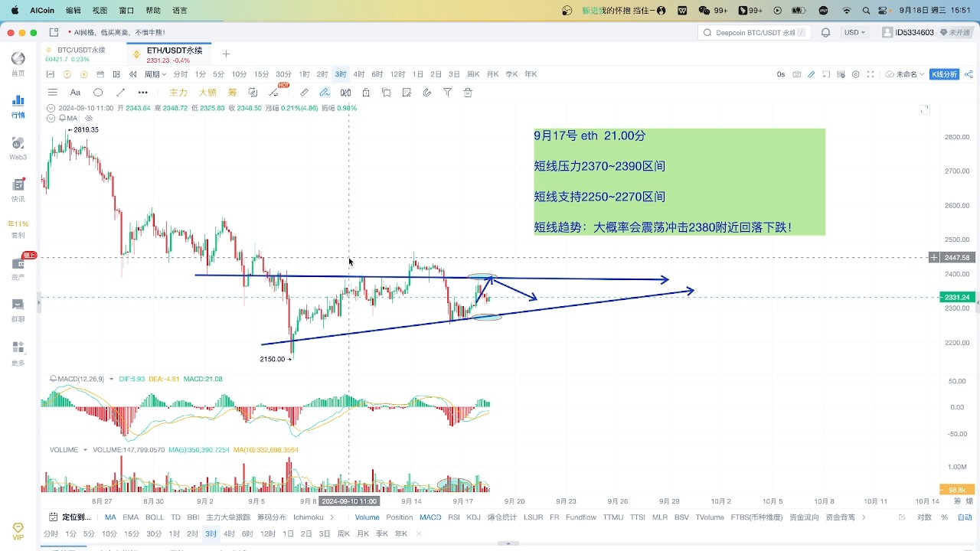The image size is (980, 551).
Task: Click the filter funnel tool icon
Action: (x=447, y=93)
